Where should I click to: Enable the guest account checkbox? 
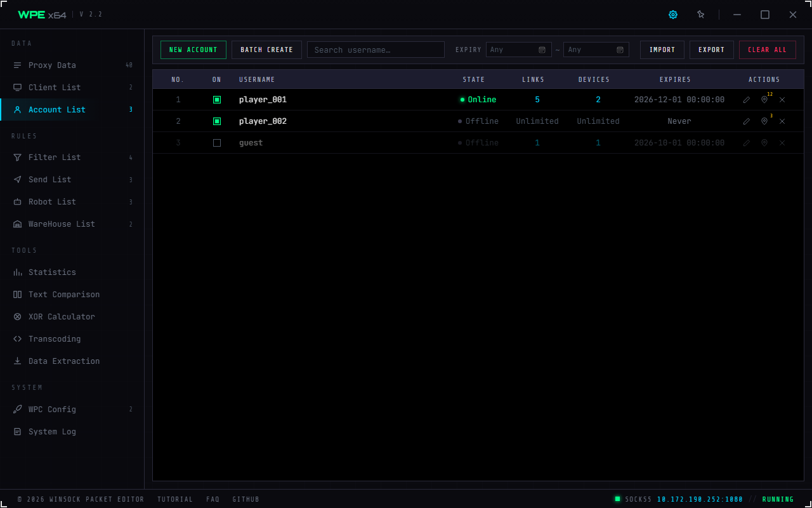[x=217, y=143]
